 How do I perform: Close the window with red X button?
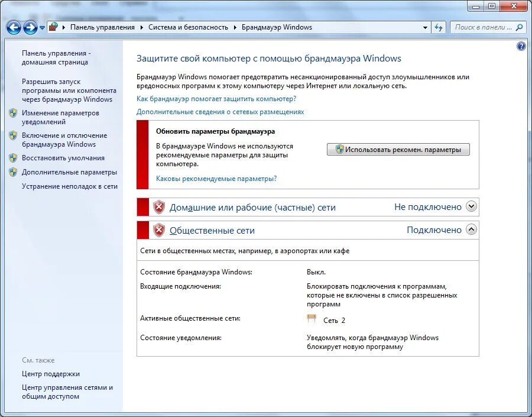(x=514, y=6)
